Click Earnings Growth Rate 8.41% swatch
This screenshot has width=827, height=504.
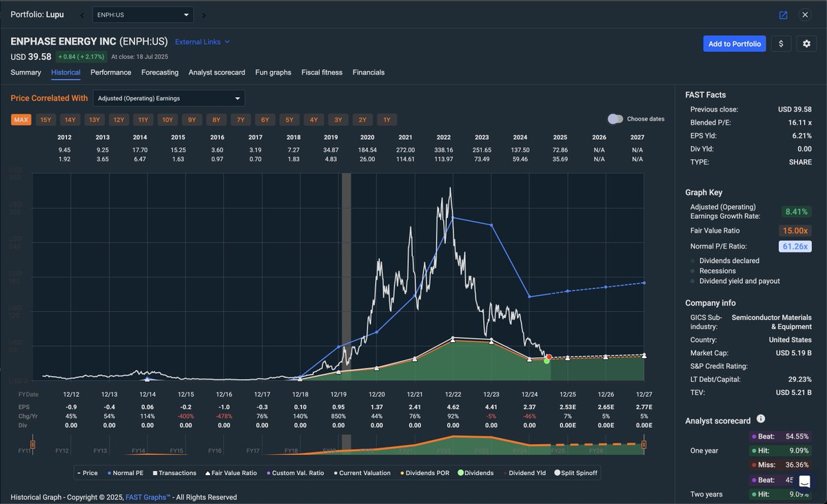(x=796, y=211)
